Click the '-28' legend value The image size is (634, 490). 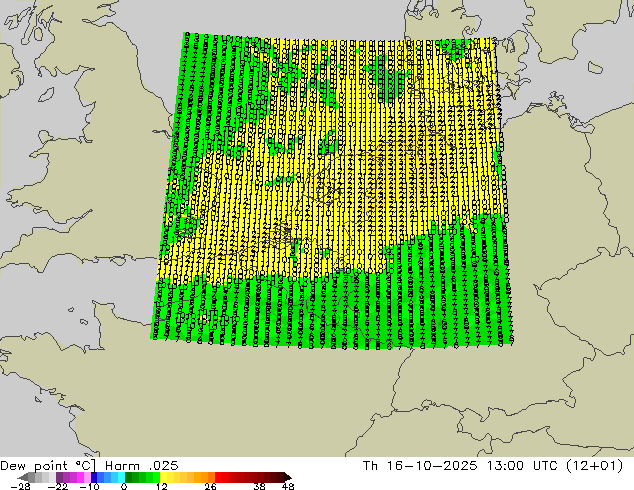click(20, 486)
